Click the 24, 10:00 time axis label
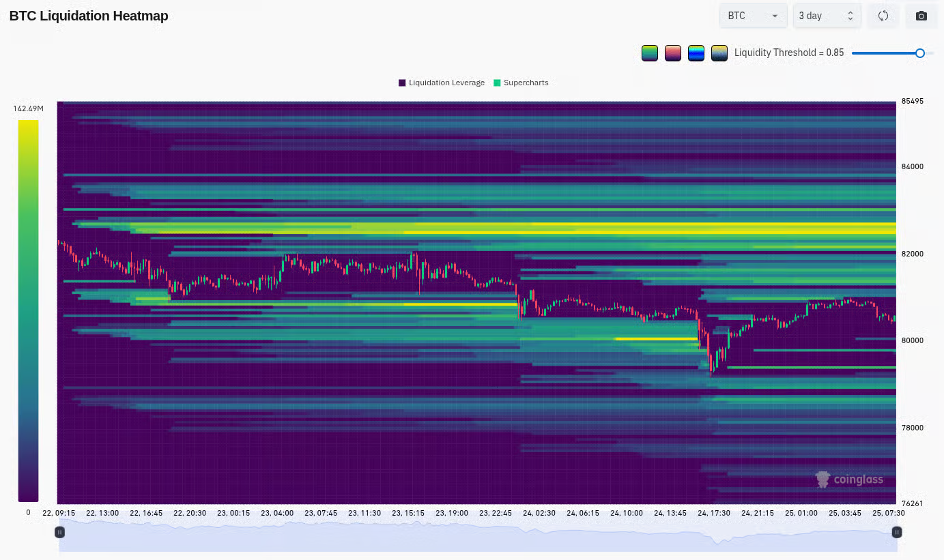 (x=627, y=513)
